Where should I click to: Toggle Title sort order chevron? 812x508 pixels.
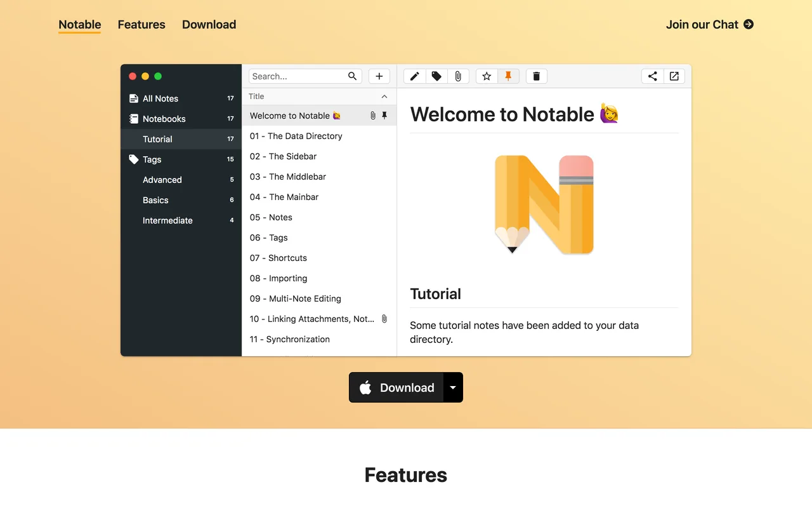[x=384, y=97]
